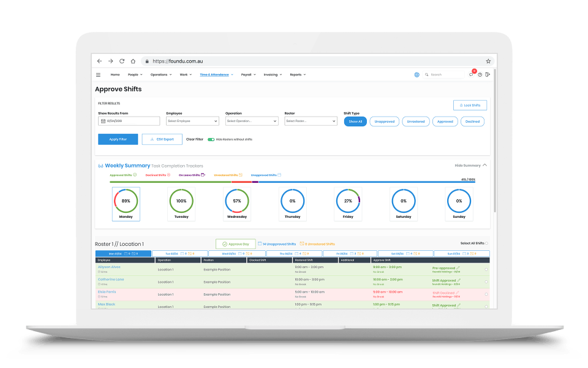Open the notifications chat bubble icon
This screenshot has width=588, height=368.
pos(472,75)
